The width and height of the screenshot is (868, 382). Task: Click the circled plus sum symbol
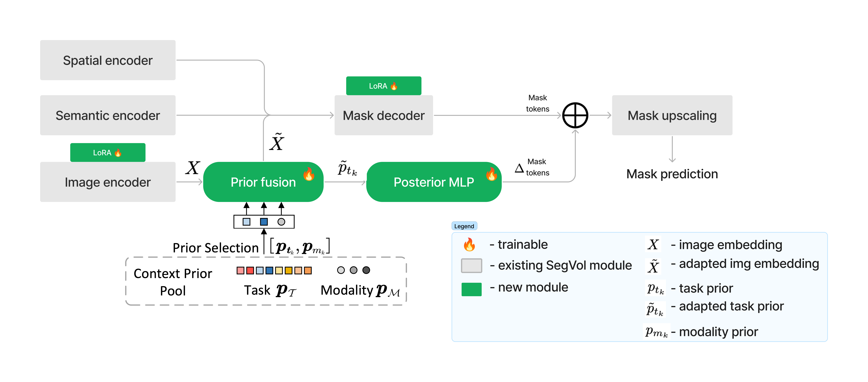(x=575, y=115)
